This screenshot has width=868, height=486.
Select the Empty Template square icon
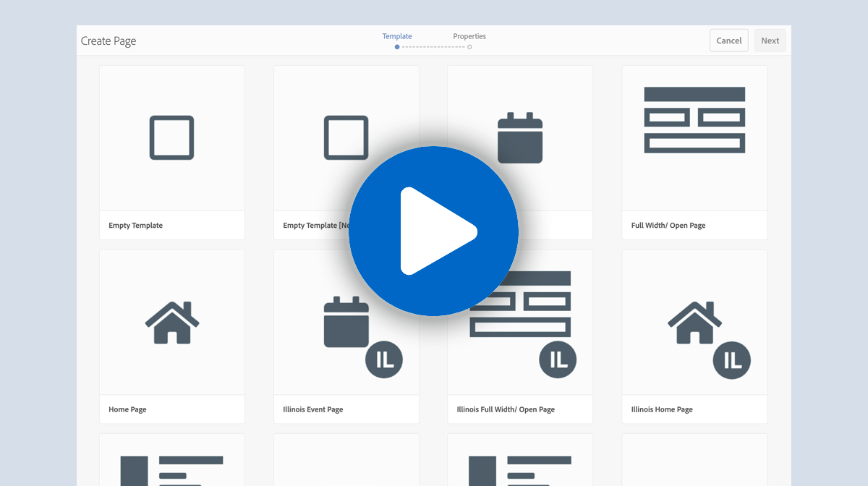[171, 137]
